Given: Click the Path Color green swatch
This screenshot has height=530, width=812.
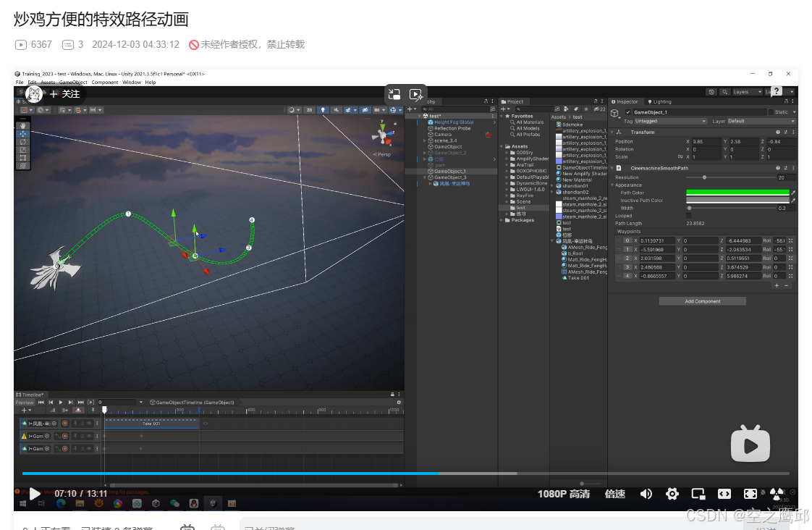Looking at the screenshot, I should click(x=737, y=193).
